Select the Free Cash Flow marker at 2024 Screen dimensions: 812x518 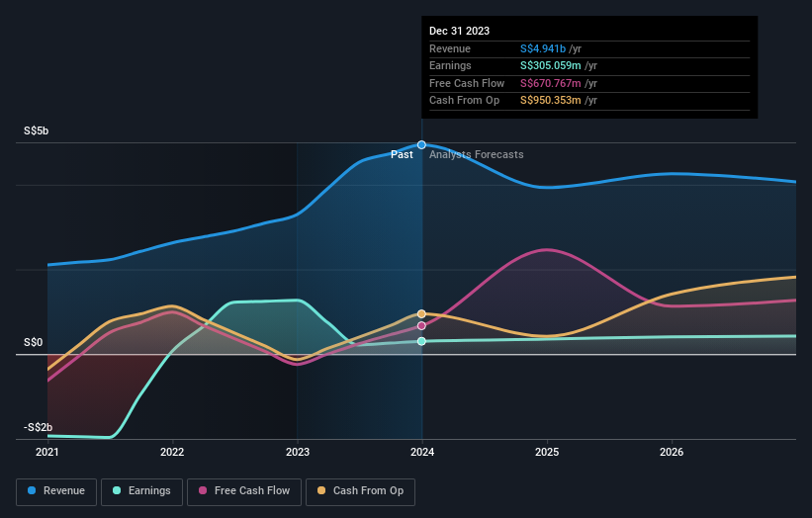(421, 326)
